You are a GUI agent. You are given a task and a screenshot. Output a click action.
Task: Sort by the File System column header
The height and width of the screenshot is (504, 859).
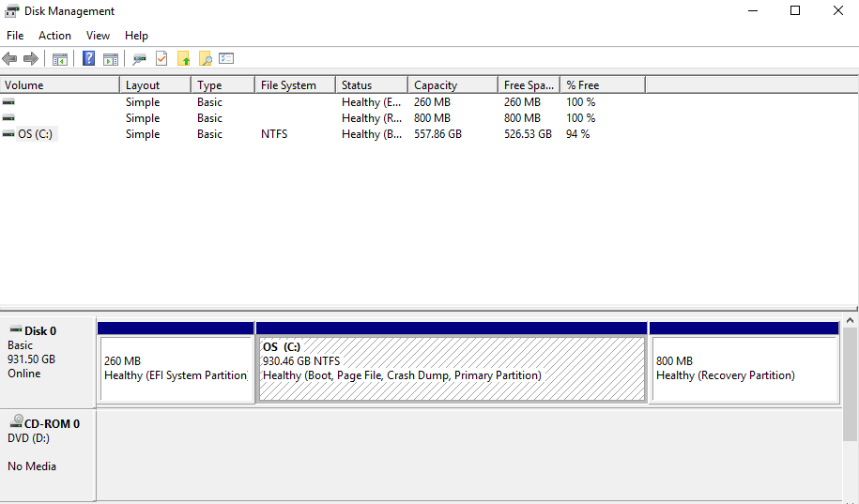pos(296,84)
